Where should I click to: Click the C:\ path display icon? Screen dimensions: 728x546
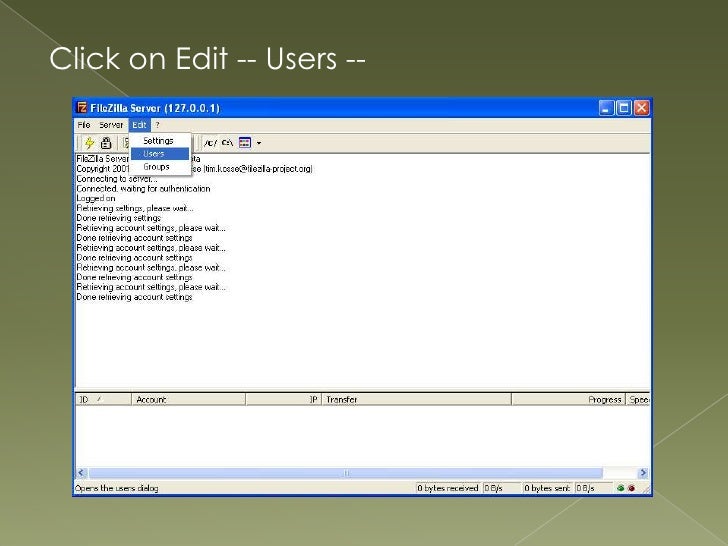click(226, 142)
